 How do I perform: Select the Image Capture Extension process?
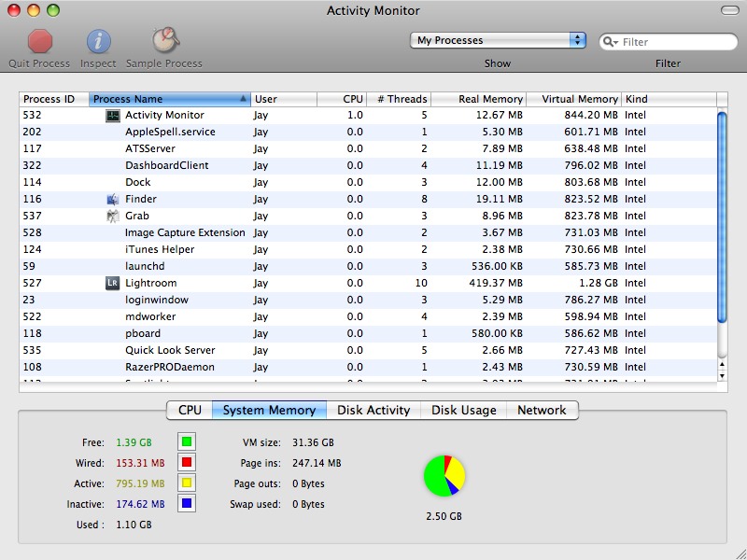[x=368, y=232]
